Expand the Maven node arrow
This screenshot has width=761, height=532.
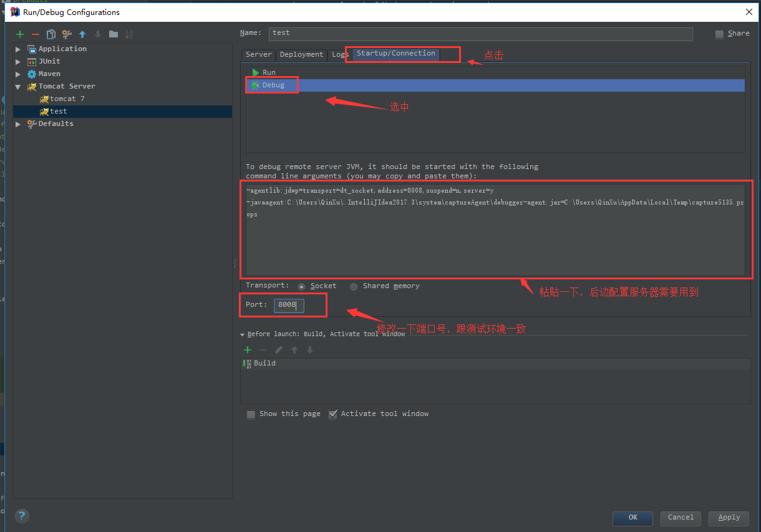(18, 74)
